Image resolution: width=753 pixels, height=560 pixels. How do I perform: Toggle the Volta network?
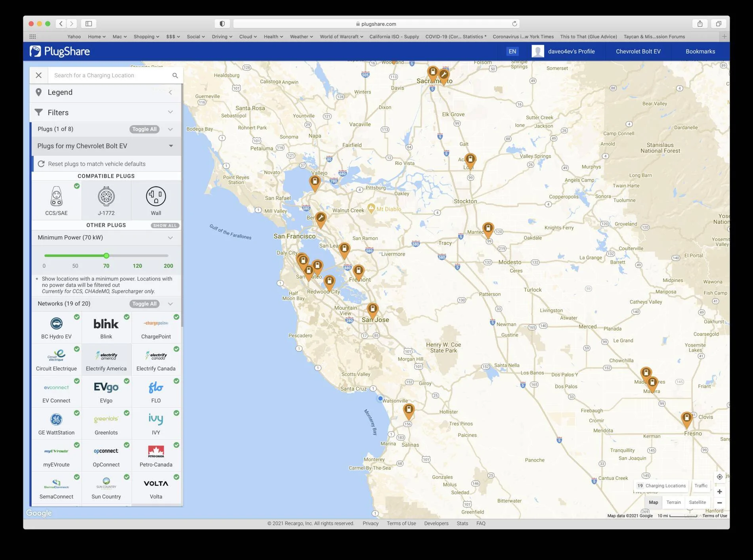(x=156, y=487)
